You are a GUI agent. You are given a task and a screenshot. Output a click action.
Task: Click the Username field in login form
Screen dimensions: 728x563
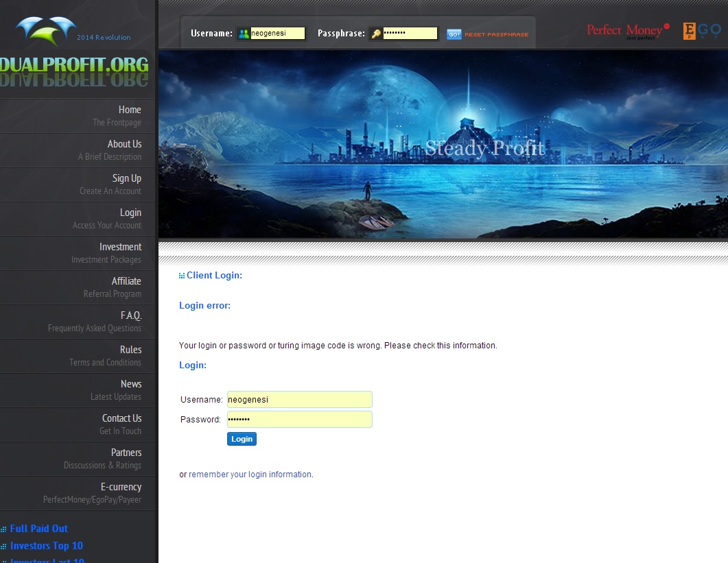tap(299, 400)
